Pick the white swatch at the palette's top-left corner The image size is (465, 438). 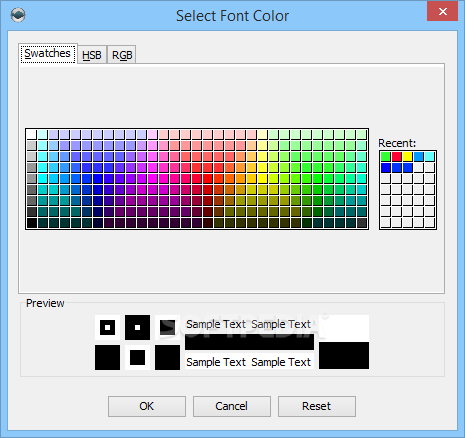(31, 134)
